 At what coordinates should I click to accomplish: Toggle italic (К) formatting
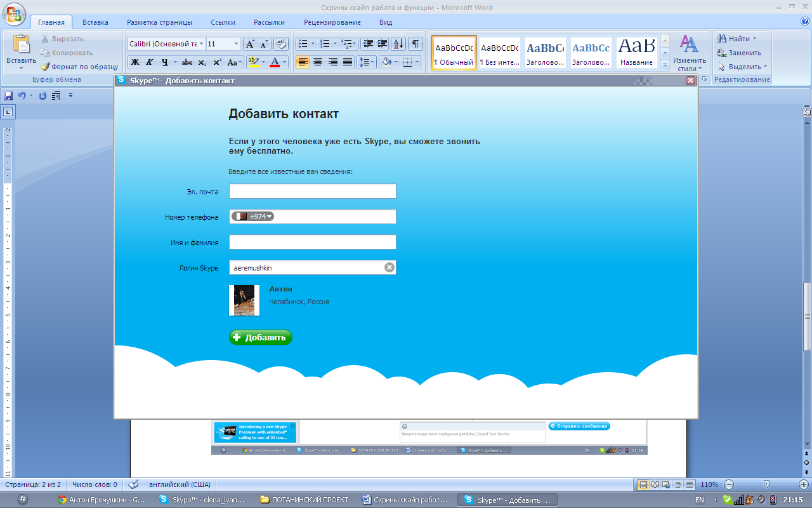coord(150,62)
